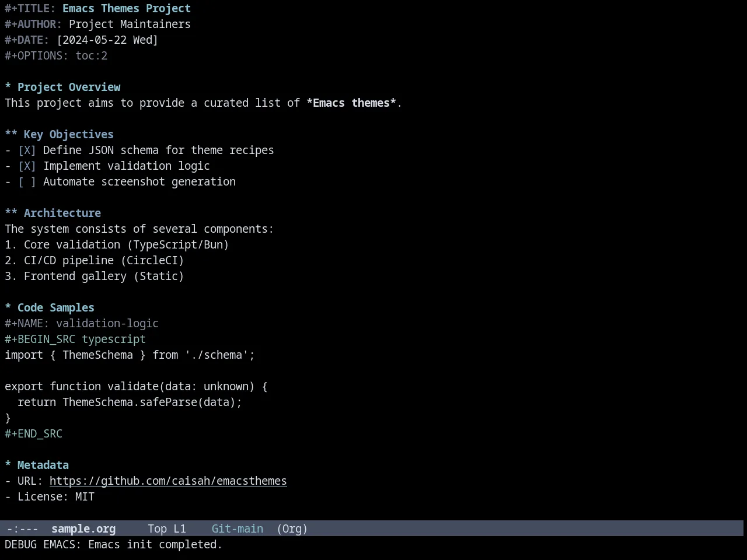Click the bold Emacs themes text
This screenshot has height=560, width=747.
coord(351,103)
